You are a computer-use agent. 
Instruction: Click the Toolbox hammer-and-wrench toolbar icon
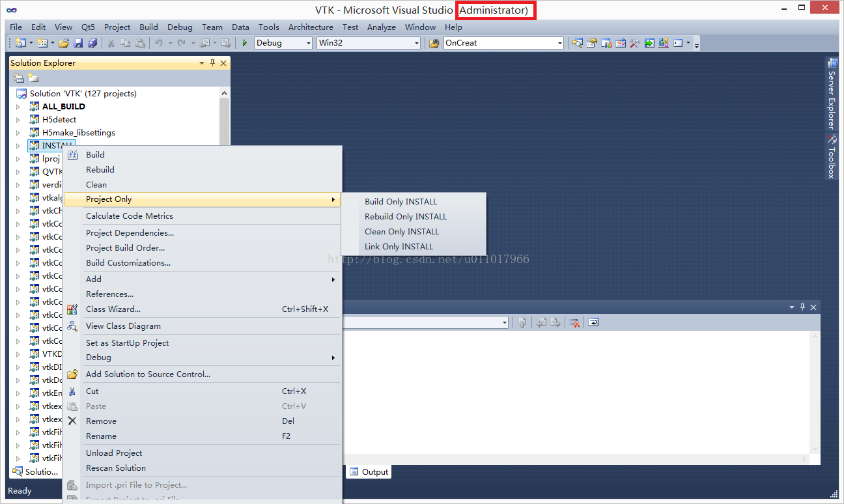(635, 43)
